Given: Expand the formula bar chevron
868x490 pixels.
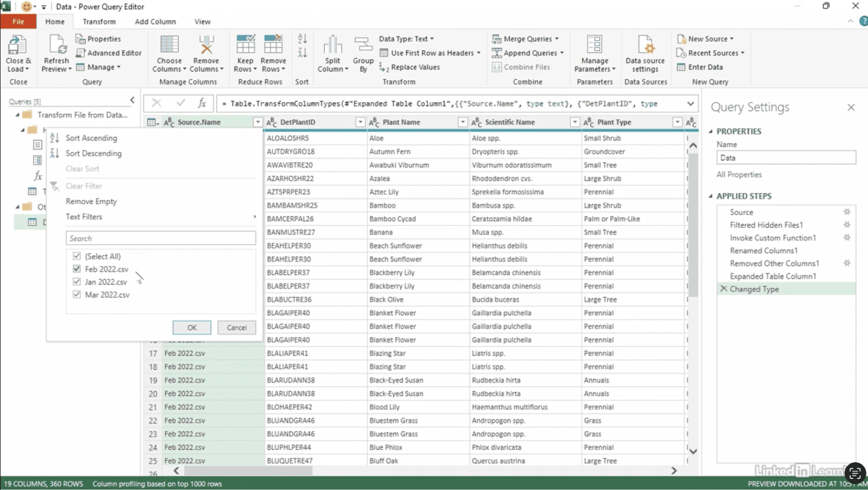Looking at the screenshot, I should click(x=690, y=103).
